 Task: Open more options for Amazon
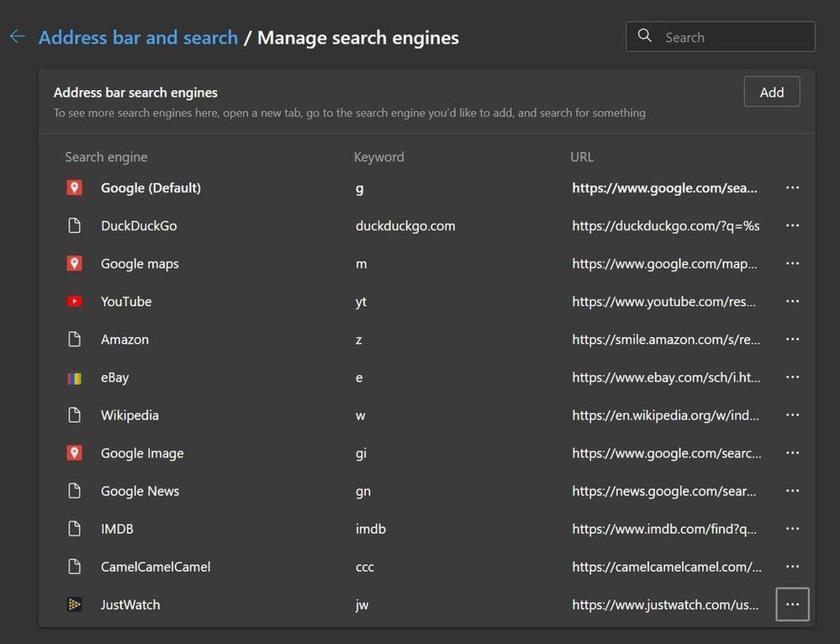tap(792, 339)
